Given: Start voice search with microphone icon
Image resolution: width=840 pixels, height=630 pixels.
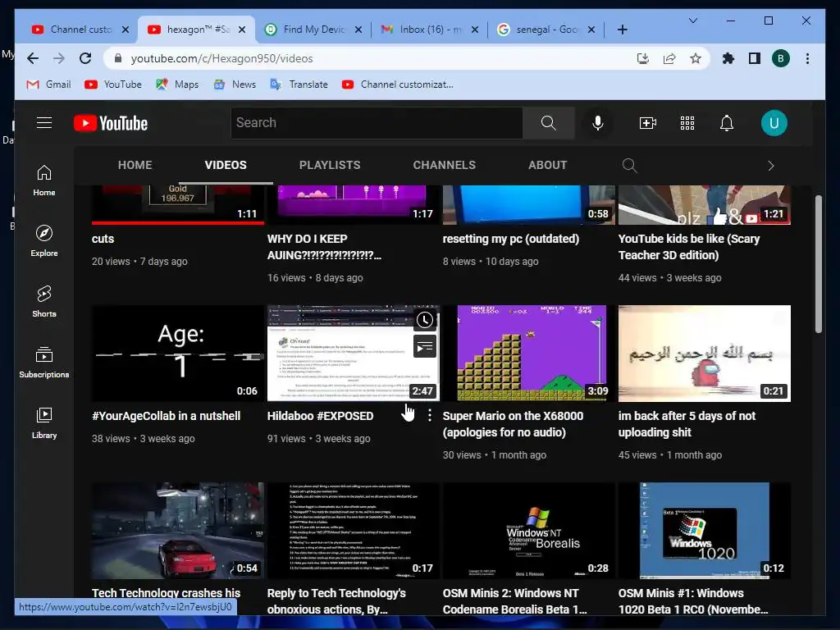Looking at the screenshot, I should click(x=598, y=123).
